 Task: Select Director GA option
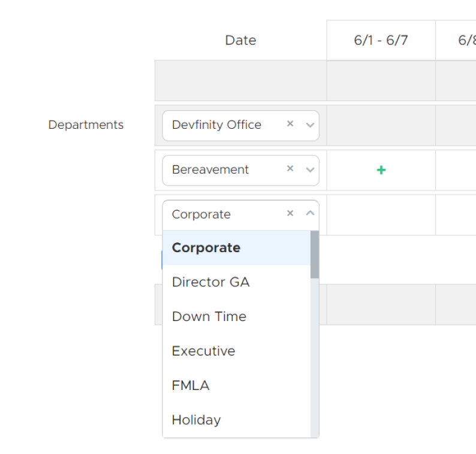pos(210,282)
